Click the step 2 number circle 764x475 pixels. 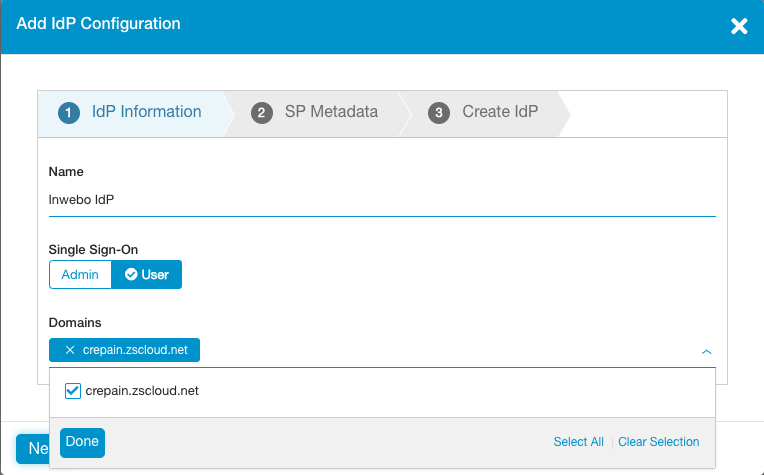[262, 113]
